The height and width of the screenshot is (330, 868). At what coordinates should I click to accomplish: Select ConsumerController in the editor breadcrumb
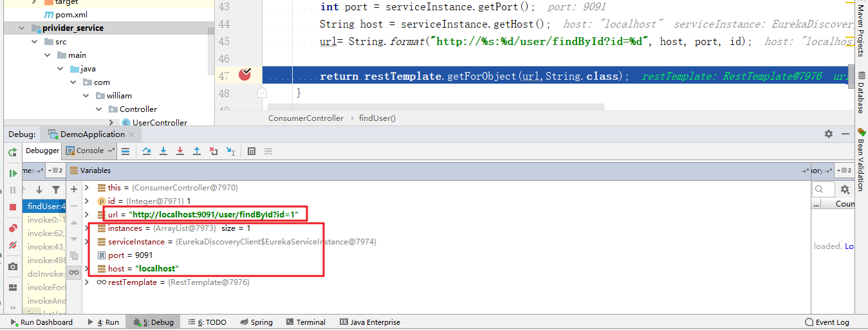tap(306, 118)
